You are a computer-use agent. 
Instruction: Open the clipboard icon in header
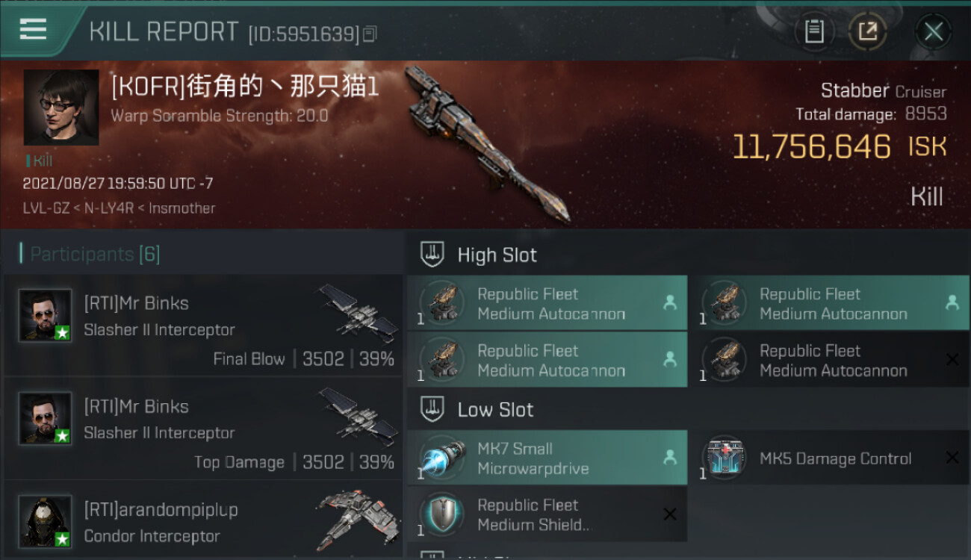click(x=813, y=31)
